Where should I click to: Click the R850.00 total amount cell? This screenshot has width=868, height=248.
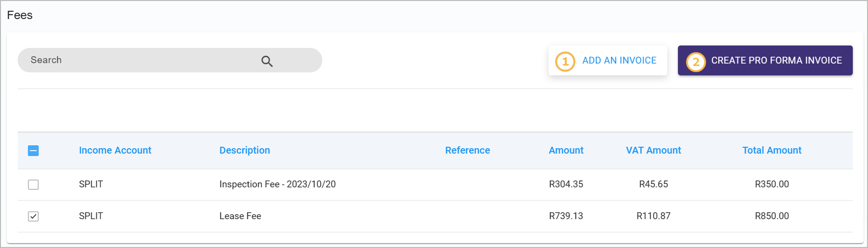(772, 216)
